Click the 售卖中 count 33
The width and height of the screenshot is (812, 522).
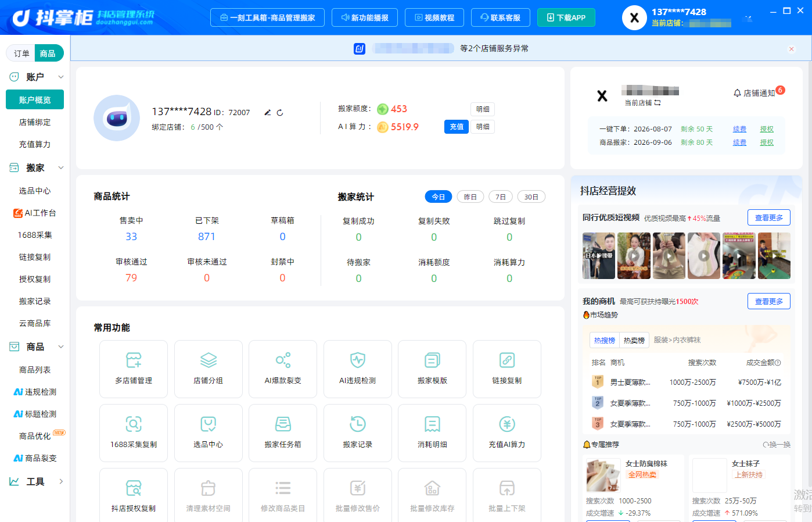click(131, 237)
